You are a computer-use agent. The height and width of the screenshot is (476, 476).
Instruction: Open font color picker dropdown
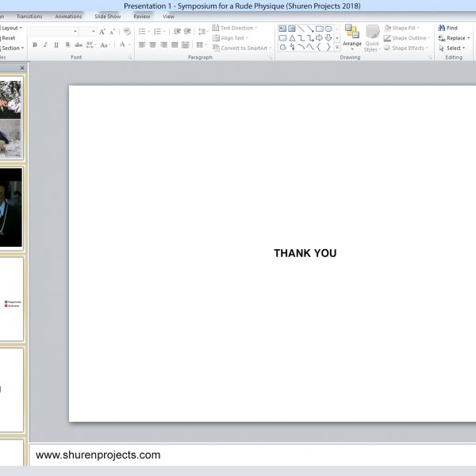tap(130, 45)
